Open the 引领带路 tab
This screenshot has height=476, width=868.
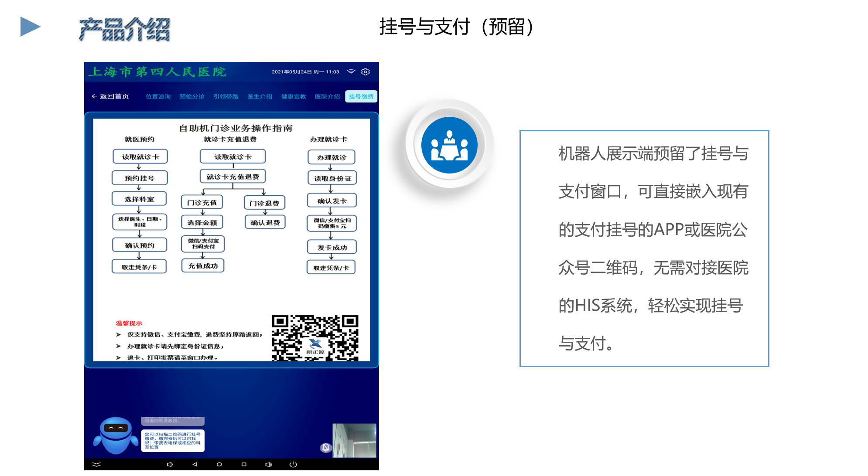[x=226, y=96]
